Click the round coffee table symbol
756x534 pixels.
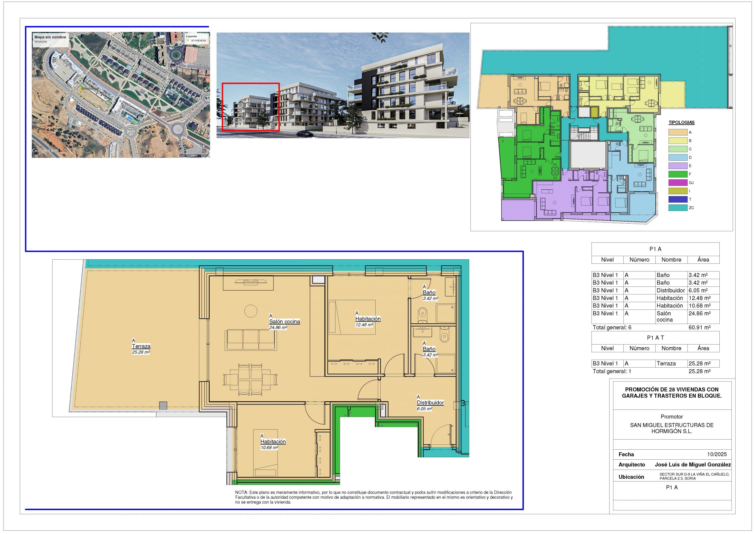251,311
